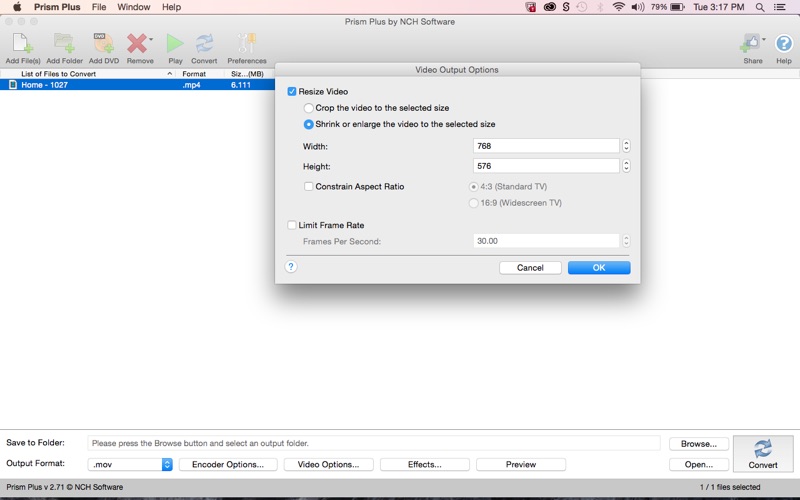Open the File menu
800x500 pixels.
click(99, 7)
